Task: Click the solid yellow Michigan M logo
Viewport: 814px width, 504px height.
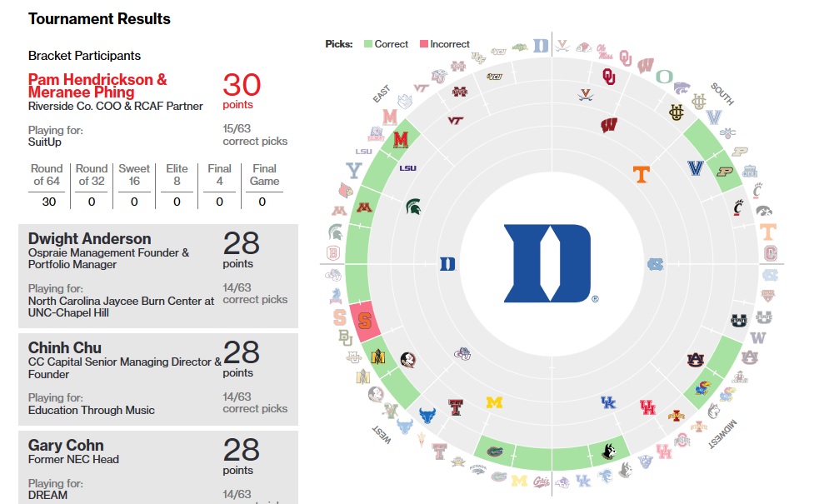Action: click(494, 403)
